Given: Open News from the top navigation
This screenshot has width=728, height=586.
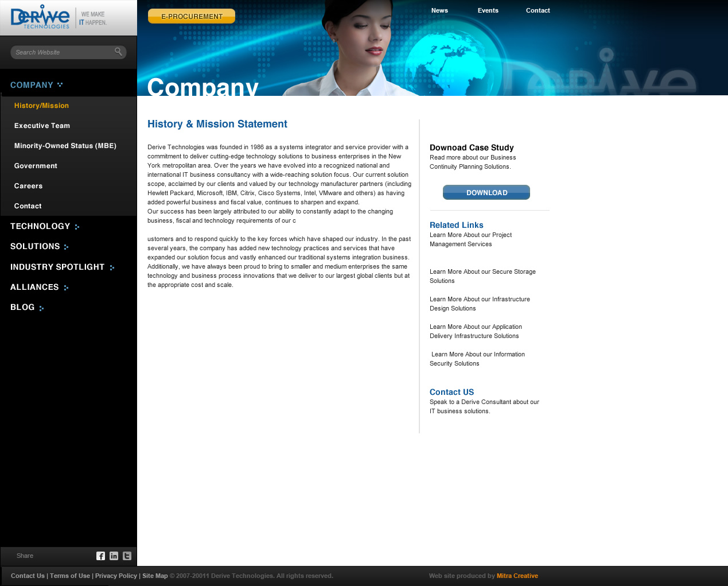Looking at the screenshot, I should pos(439,10).
